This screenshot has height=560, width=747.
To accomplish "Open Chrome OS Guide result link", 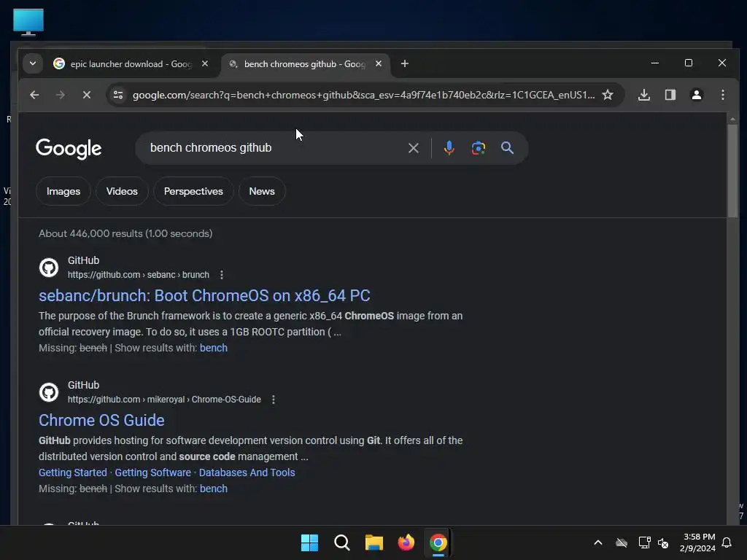I will [101, 420].
